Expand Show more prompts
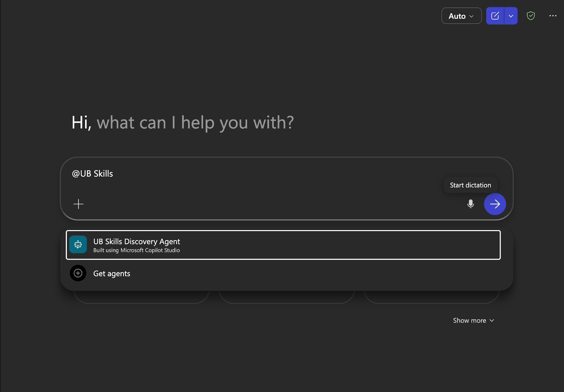This screenshot has width=564, height=392. coord(473,321)
